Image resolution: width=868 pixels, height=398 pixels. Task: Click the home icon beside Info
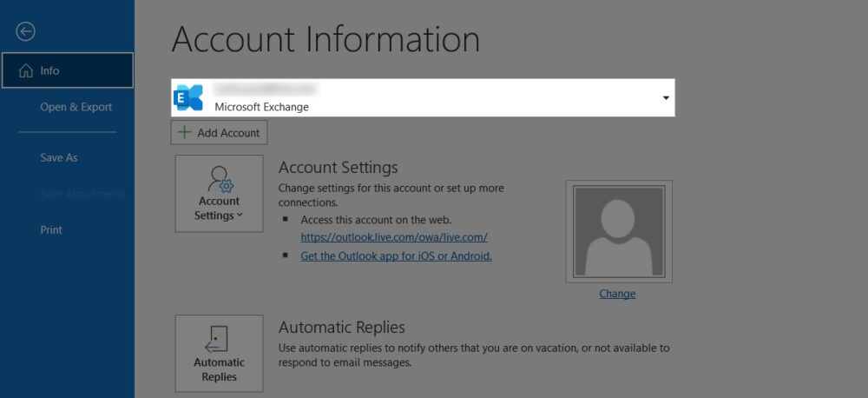pyautogui.click(x=26, y=71)
